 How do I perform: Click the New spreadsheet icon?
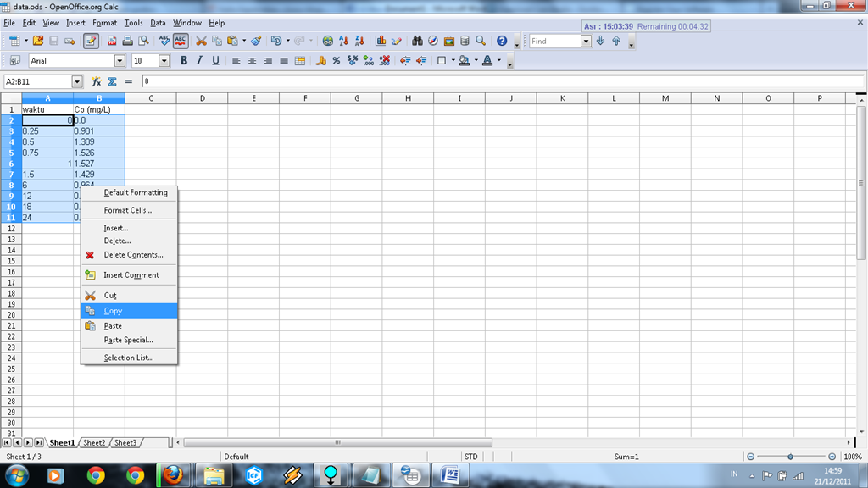(14, 41)
